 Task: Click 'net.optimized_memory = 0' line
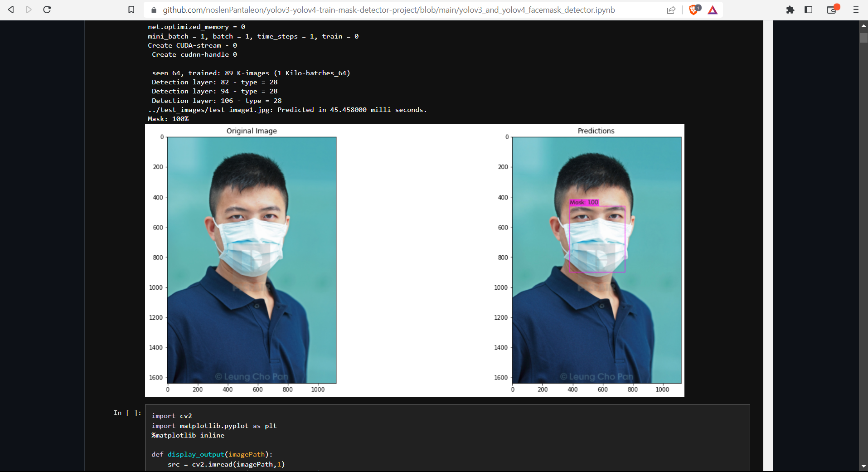[x=196, y=27]
